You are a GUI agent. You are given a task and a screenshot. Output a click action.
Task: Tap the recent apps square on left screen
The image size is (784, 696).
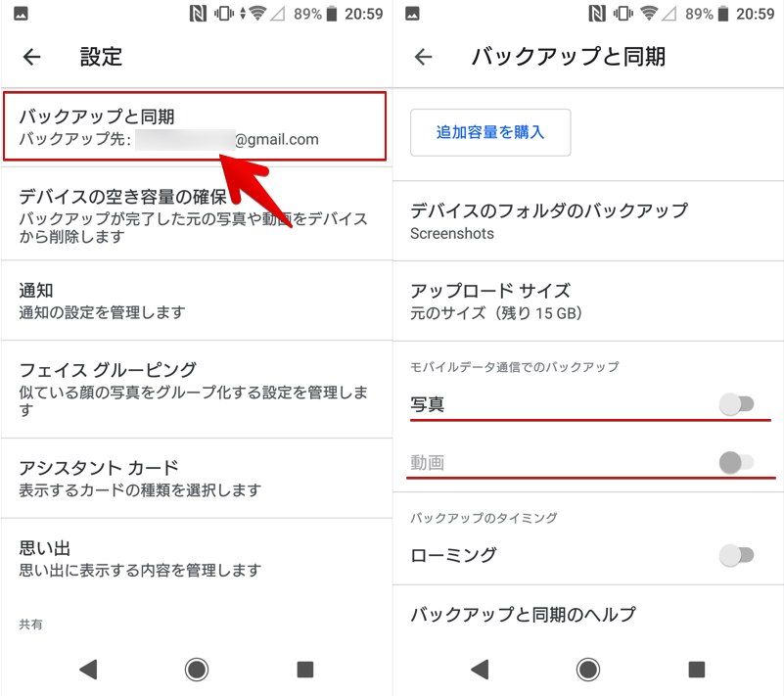point(305,669)
